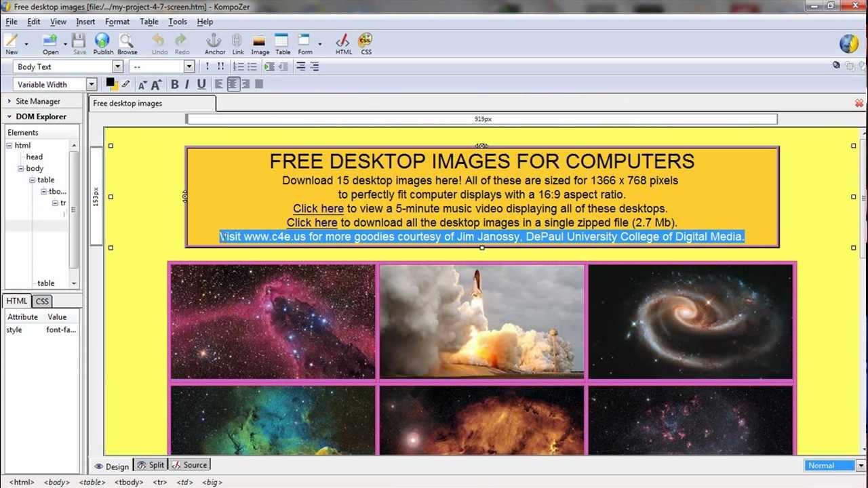This screenshot has height=488, width=868.
Task: Collapse the html node in DOM tree
Action: pos(9,145)
